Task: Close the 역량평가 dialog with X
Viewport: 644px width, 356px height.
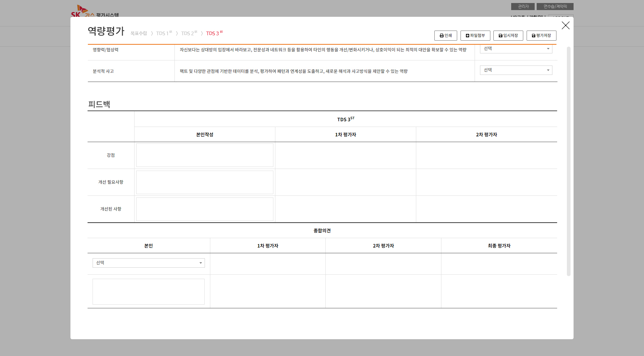Action: click(x=566, y=26)
